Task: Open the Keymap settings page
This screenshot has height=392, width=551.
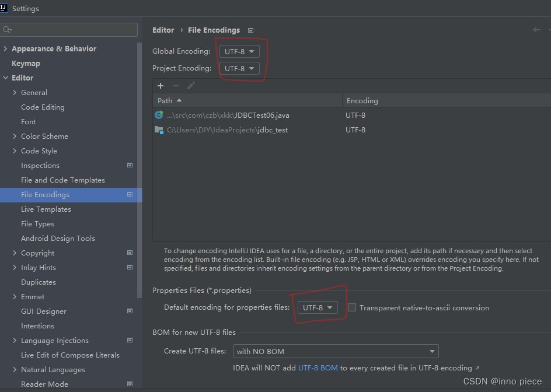Action: [x=26, y=63]
